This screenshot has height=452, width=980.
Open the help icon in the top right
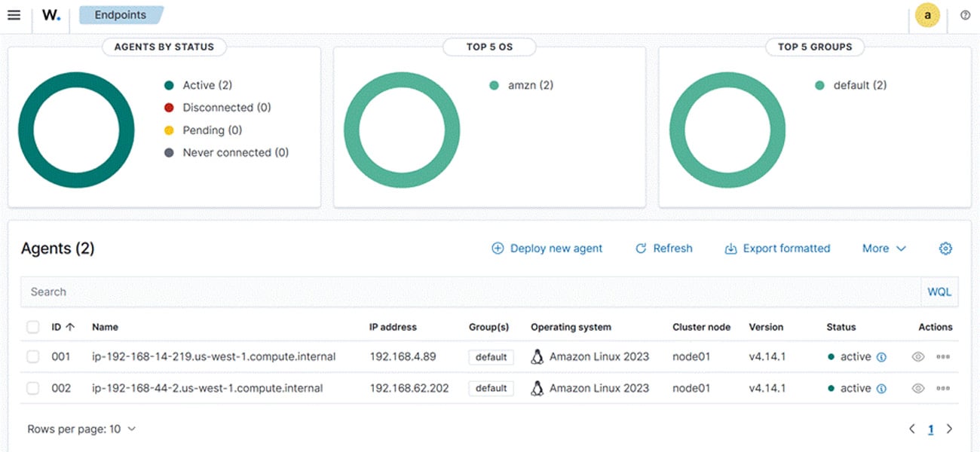coord(966,14)
